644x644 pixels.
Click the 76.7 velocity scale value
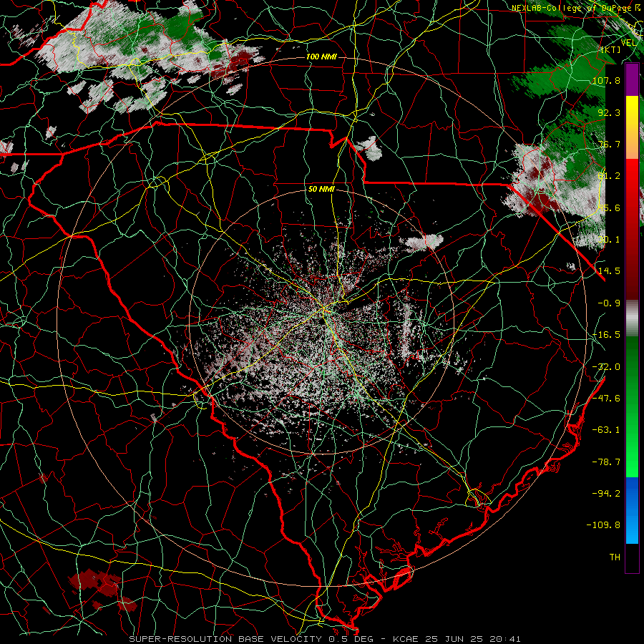609,144
